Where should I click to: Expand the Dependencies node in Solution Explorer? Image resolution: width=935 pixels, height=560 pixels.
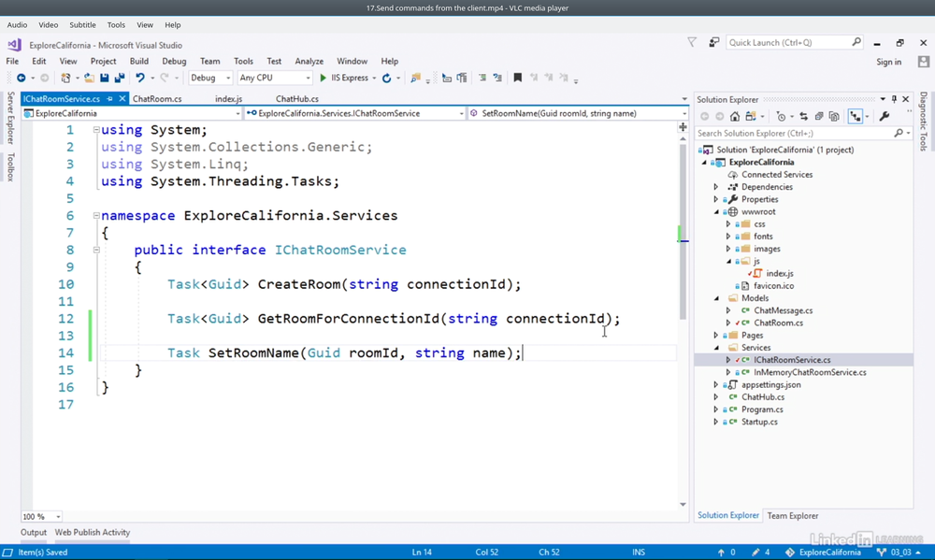(x=716, y=187)
